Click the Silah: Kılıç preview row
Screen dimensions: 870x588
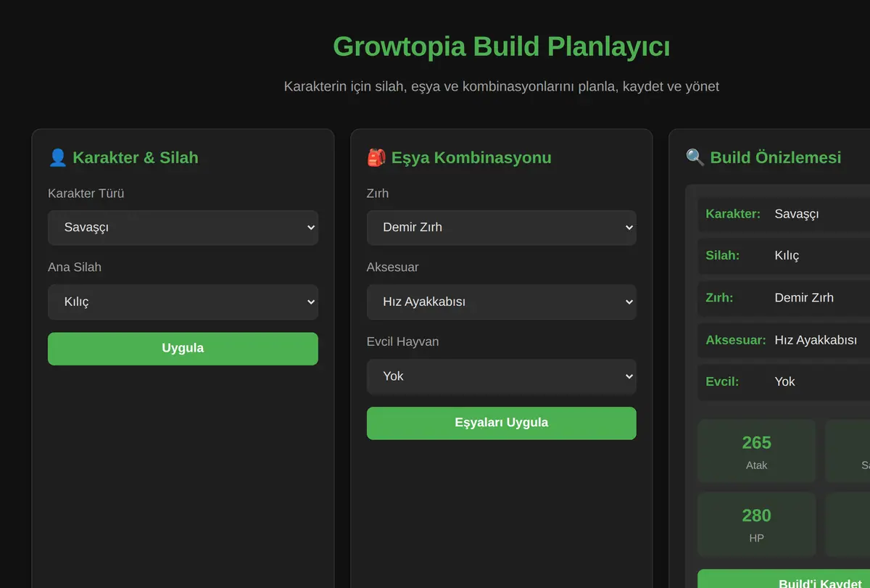click(x=784, y=255)
